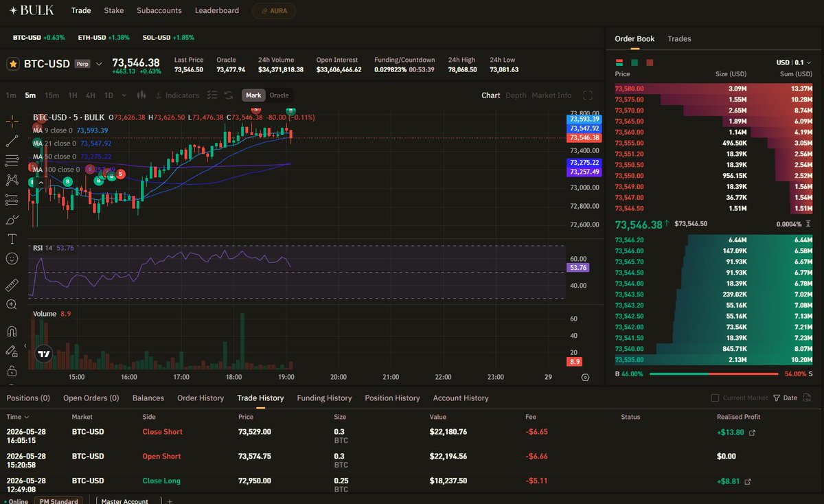Select the text annotation tool
The image size is (824, 504).
[x=12, y=239]
